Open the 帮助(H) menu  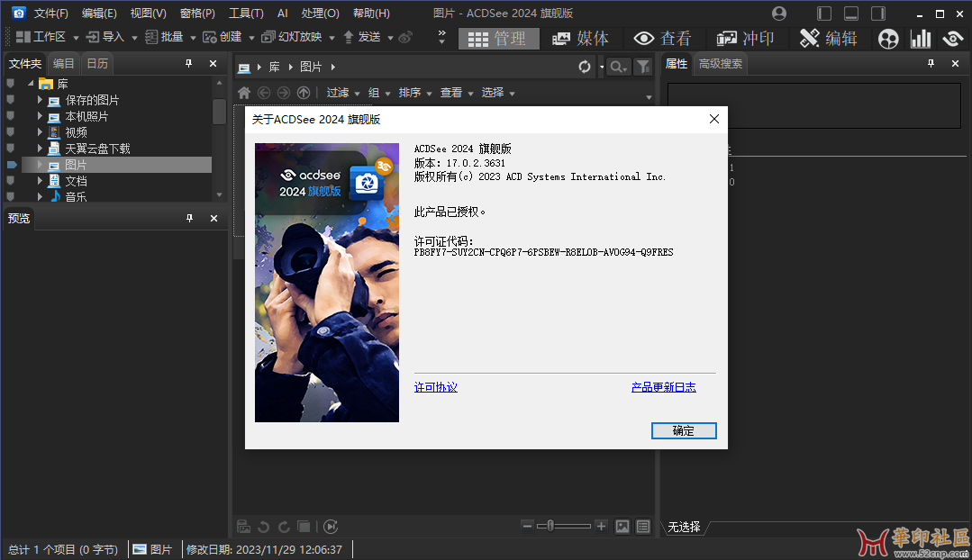tap(371, 13)
